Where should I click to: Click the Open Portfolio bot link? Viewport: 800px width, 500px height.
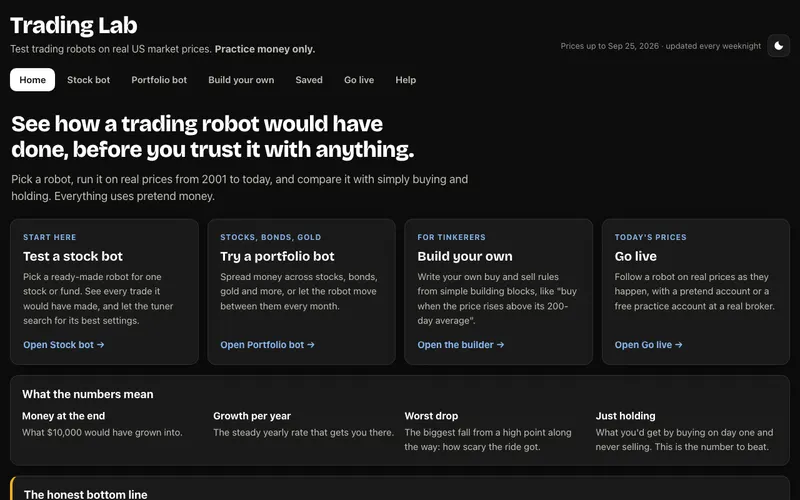(x=267, y=345)
